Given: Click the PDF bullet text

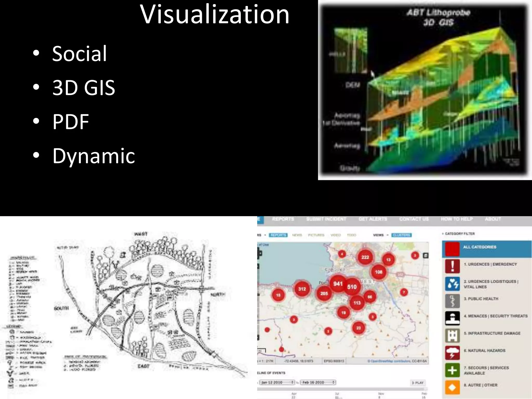Looking at the screenshot, I should (x=71, y=122).
